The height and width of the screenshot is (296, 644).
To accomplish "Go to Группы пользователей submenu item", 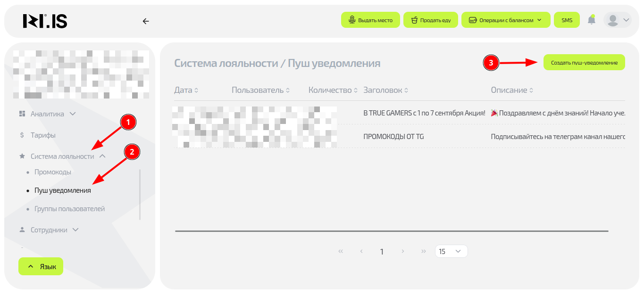I will click(69, 208).
